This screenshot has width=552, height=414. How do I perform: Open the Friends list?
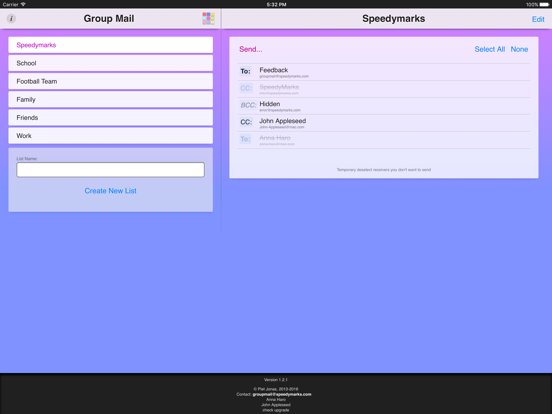(111, 118)
